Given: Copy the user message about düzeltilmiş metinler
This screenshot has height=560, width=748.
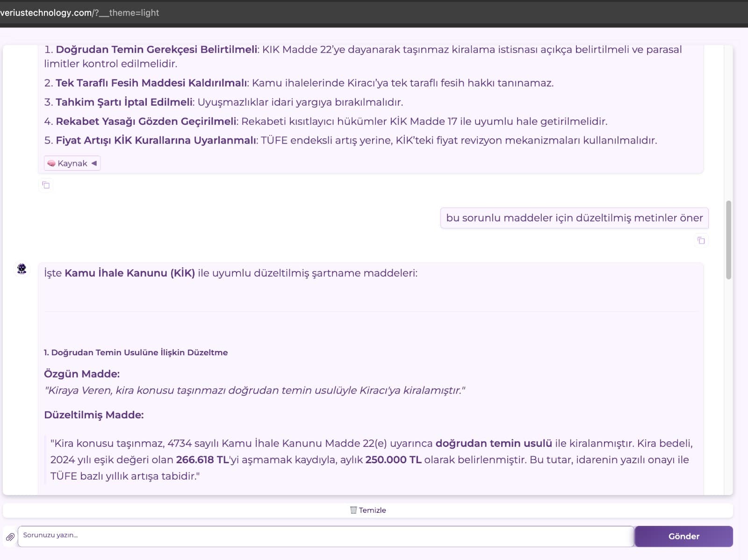Looking at the screenshot, I should [701, 240].
